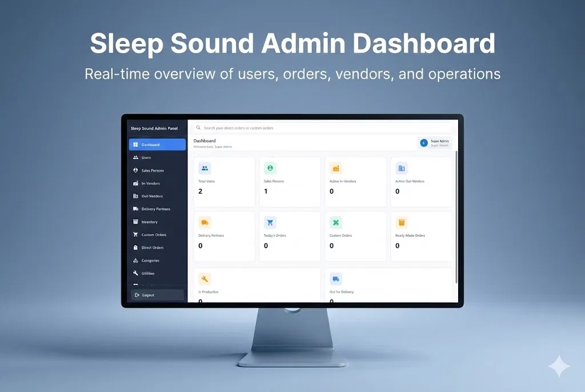This screenshot has width=585, height=392.
Task: Click the Active In-Vendors card label
Action: point(343,181)
